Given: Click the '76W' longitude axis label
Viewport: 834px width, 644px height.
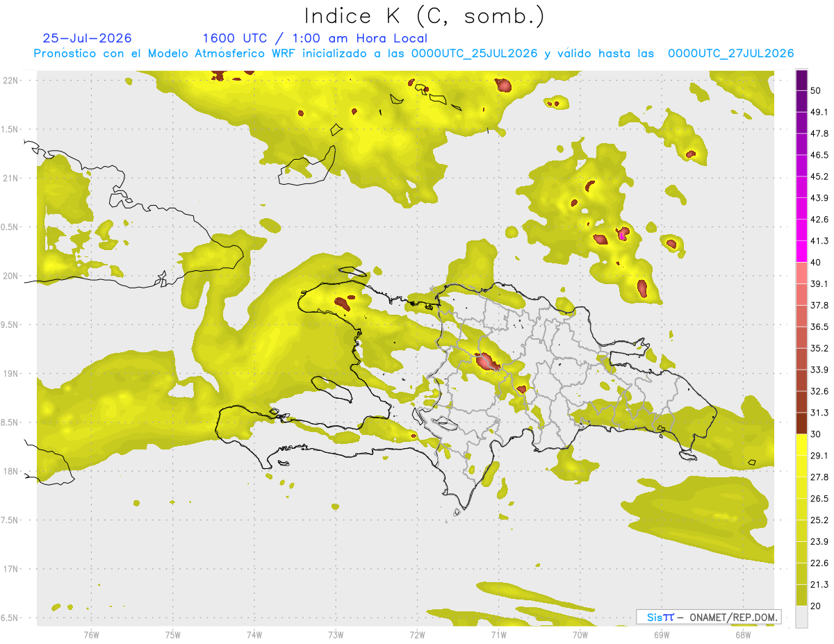Looking at the screenshot, I should 91,635.
